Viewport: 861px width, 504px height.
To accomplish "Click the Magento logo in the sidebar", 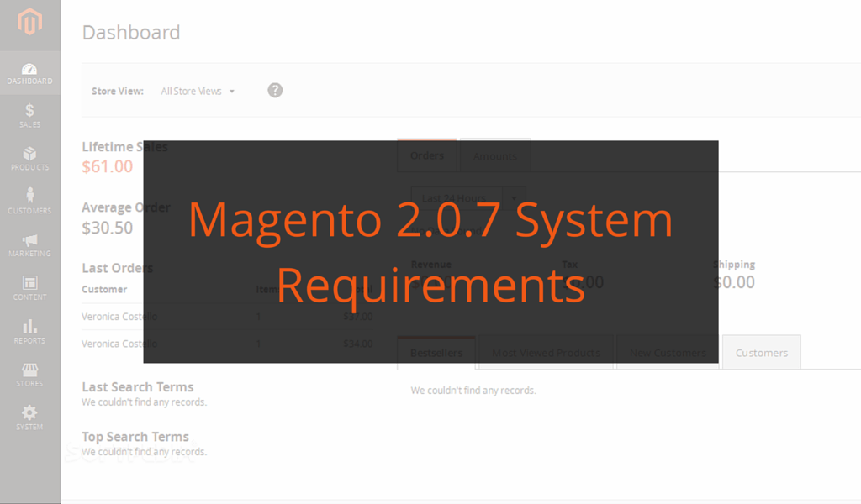I will [x=29, y=22].
